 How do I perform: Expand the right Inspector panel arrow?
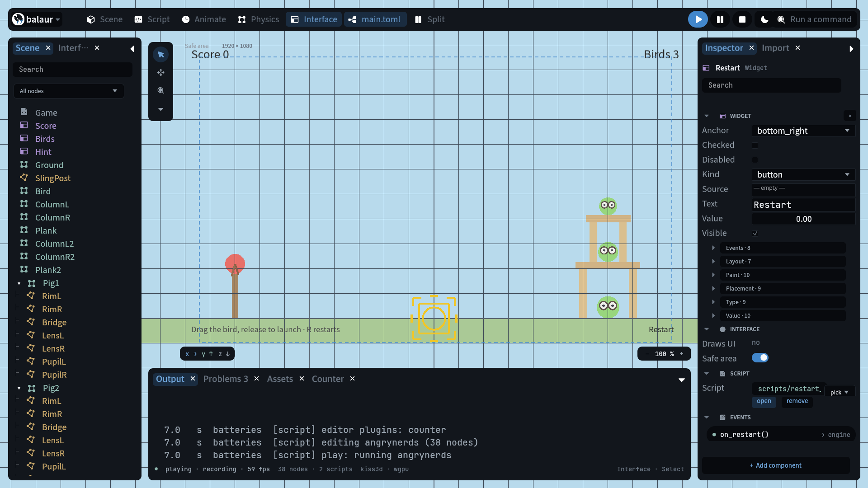point(851,48)
